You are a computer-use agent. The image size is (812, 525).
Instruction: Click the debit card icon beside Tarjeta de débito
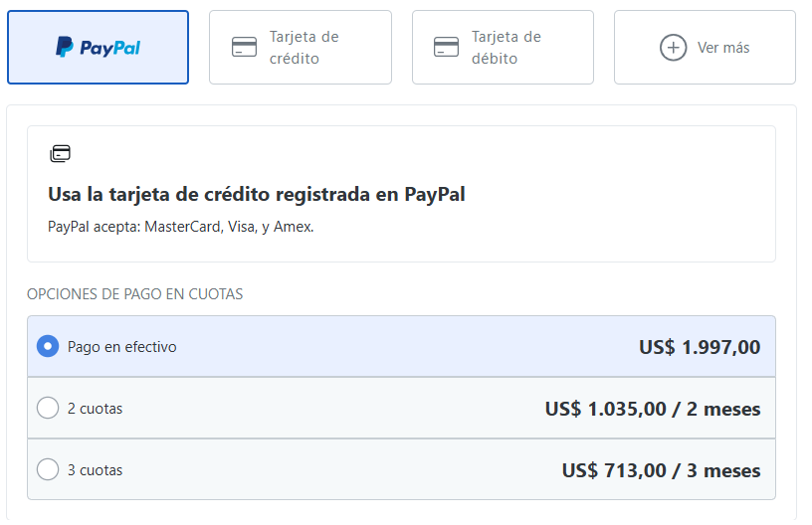click(446, 47)
